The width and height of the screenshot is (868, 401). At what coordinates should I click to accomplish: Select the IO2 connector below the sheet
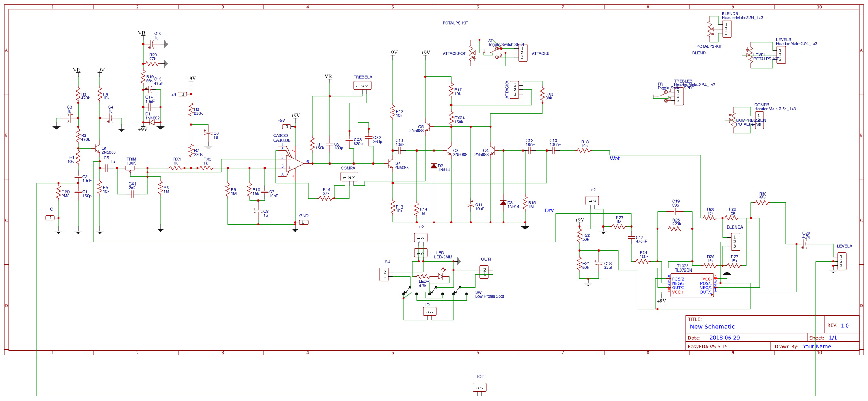pyautogui.click(x=480, y=387)
